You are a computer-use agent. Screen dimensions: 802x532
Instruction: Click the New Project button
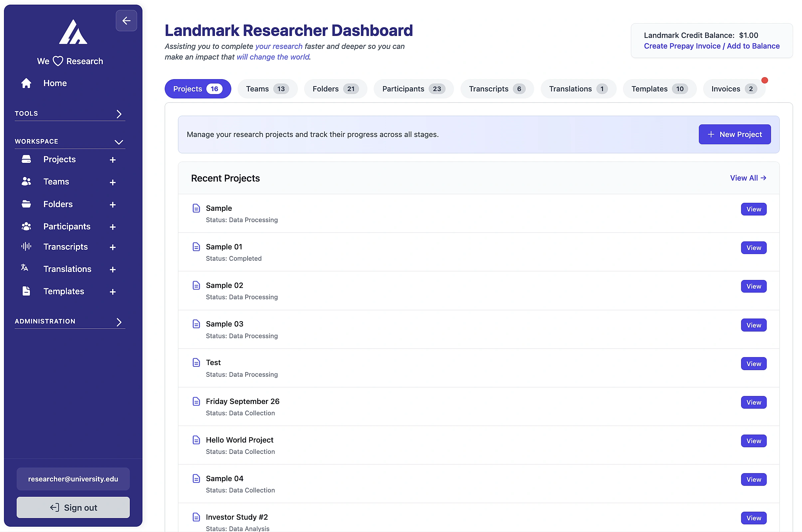(x=734, y=134)
